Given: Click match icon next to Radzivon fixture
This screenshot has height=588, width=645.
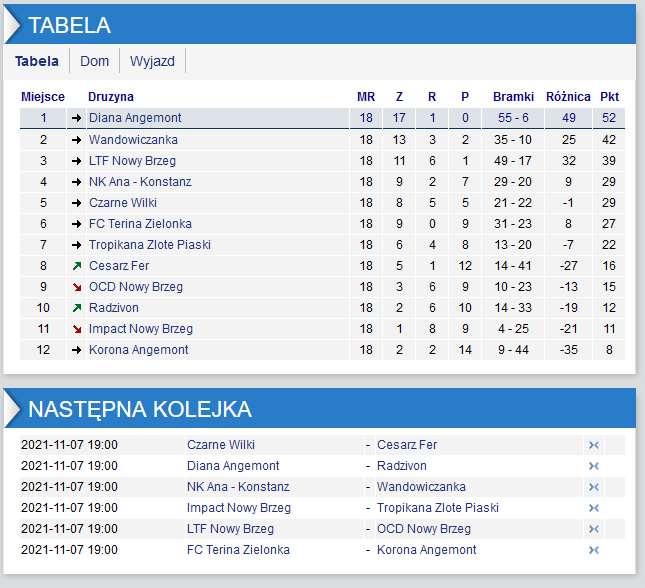Looking at the screenshot, I should click(594, 466).
